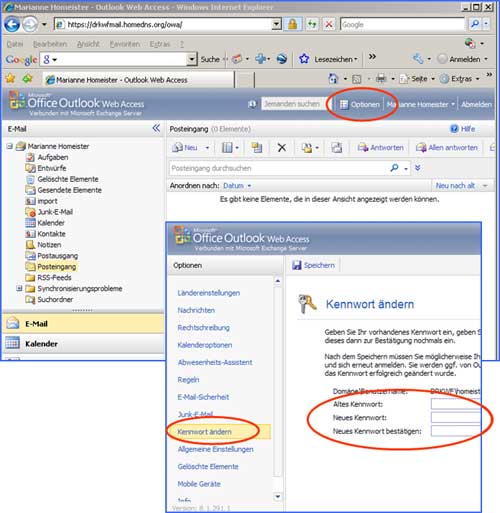Click the Posteingang durchsuchen search field

(x=278, y=168)
